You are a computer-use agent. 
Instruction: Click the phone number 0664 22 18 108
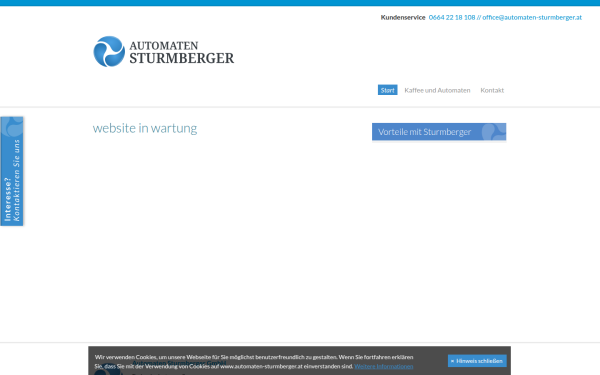click(x=452, y=17)
